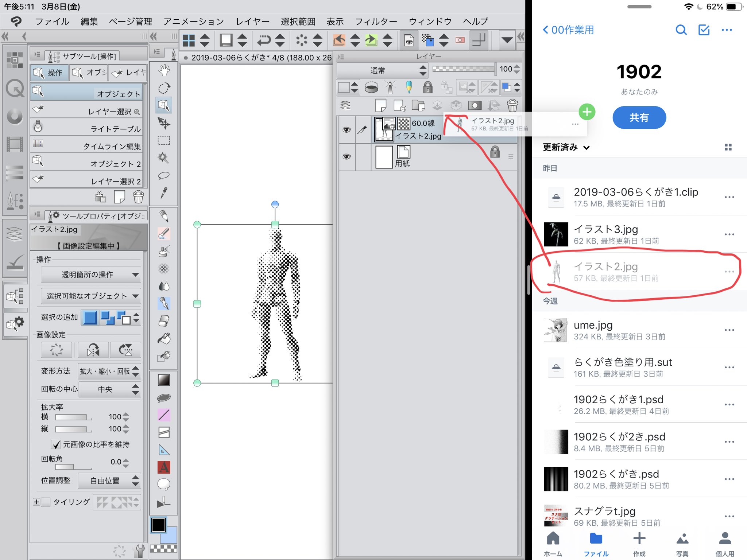Open the フィルター menu
This screenshot has width=747, height=560.
click(x=376, y=22)
